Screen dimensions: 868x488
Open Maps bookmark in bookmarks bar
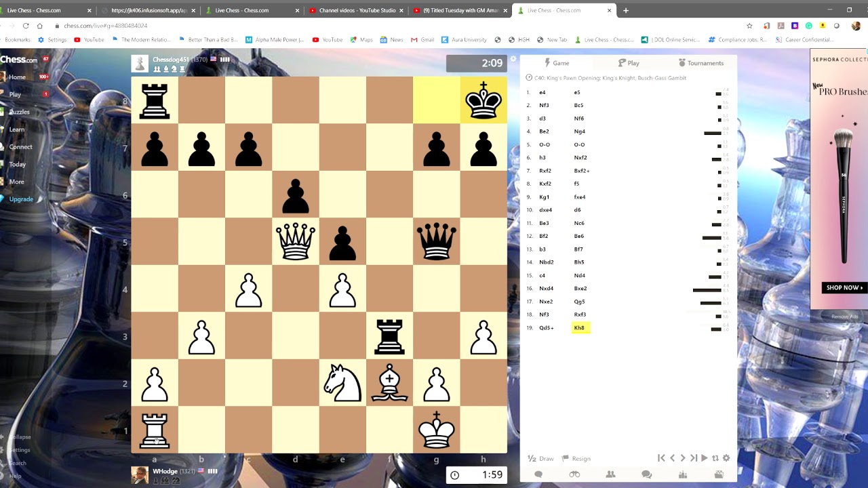[361, 40]
